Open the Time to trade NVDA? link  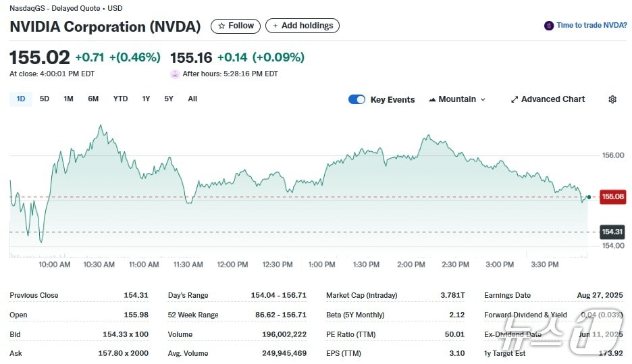pyautogui.click(x=591, y=26)
